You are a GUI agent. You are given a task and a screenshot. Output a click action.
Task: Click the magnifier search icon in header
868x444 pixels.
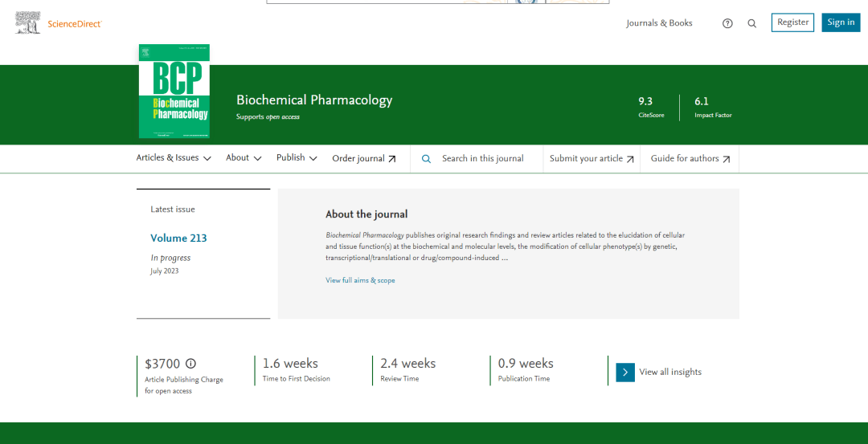pos(752,23)
